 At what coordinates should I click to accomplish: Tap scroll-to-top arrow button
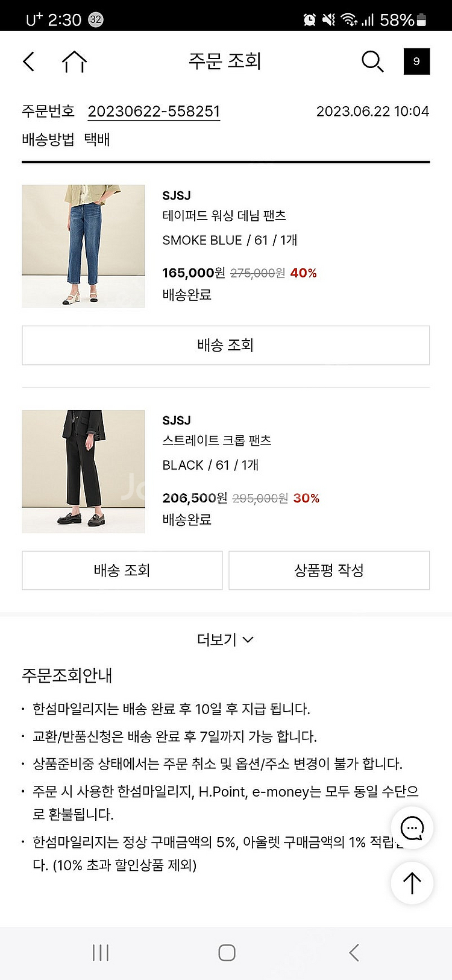(412, 884)
